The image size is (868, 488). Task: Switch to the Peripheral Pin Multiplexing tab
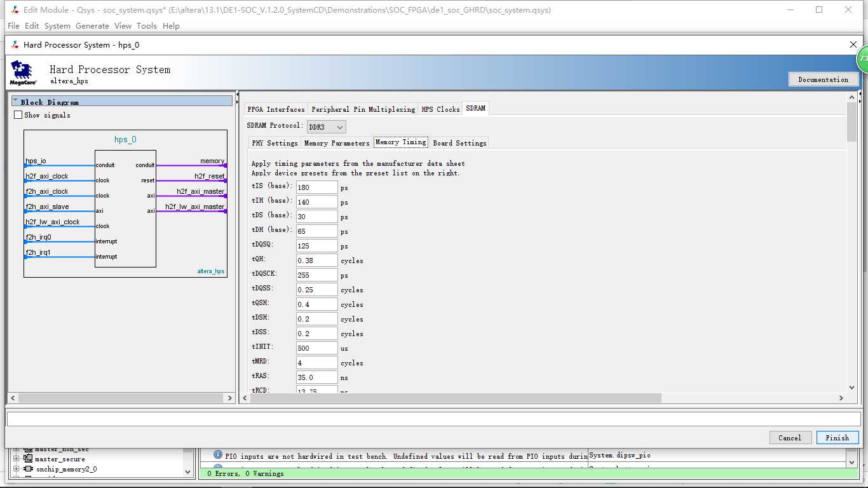(x=363, y=109)
